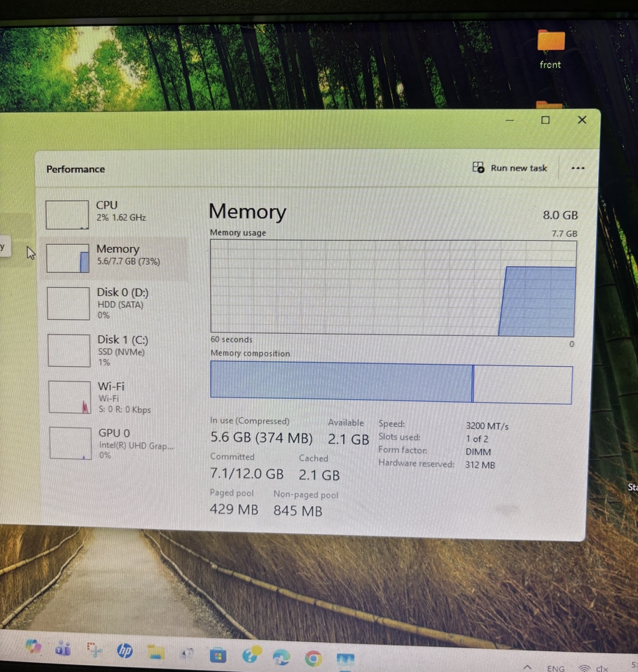Open the three-dot more options menu

tap(578, 168)
